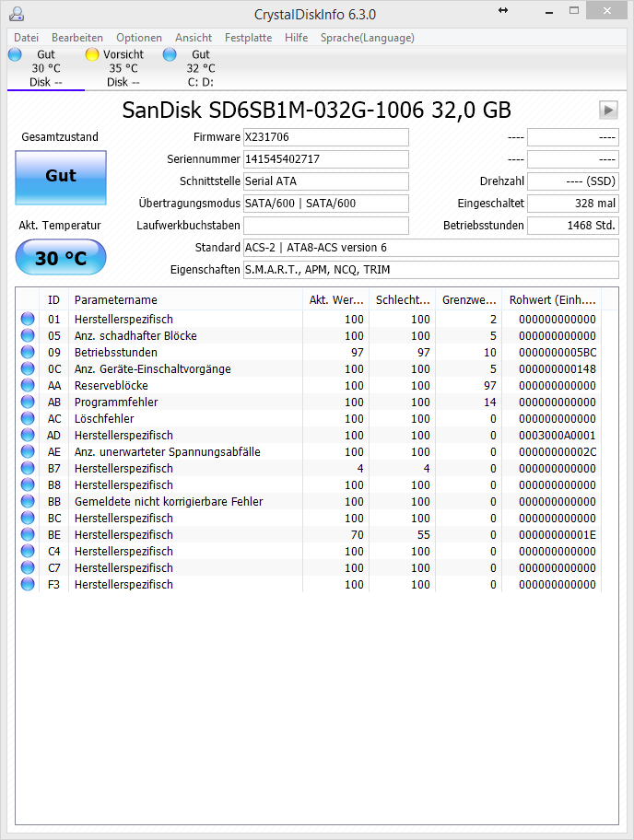This screenshot has width=634, height=840.
Task: Click the status orb of attribute 0C
Action: (x=28, y=368)
